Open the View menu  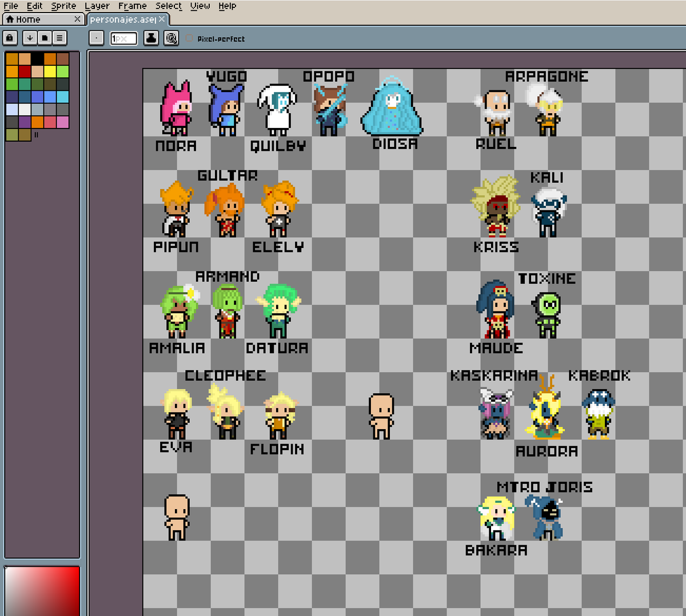tap(200, 6)
